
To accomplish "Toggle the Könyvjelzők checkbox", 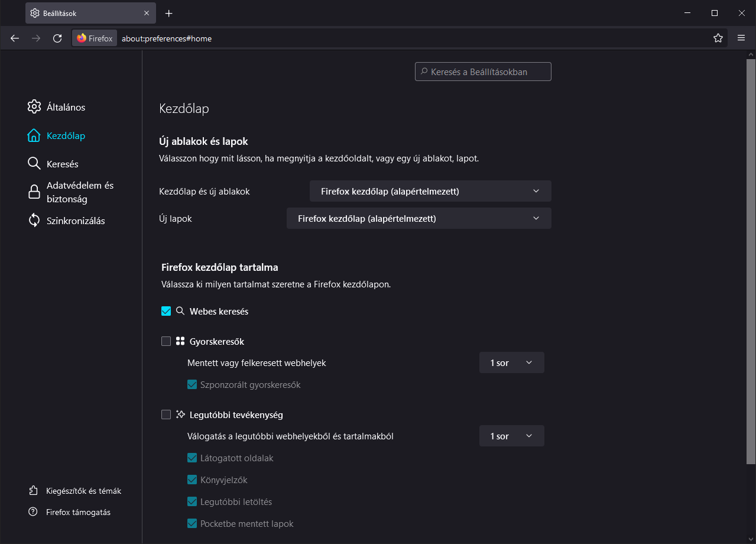I will tap(192, 480).
